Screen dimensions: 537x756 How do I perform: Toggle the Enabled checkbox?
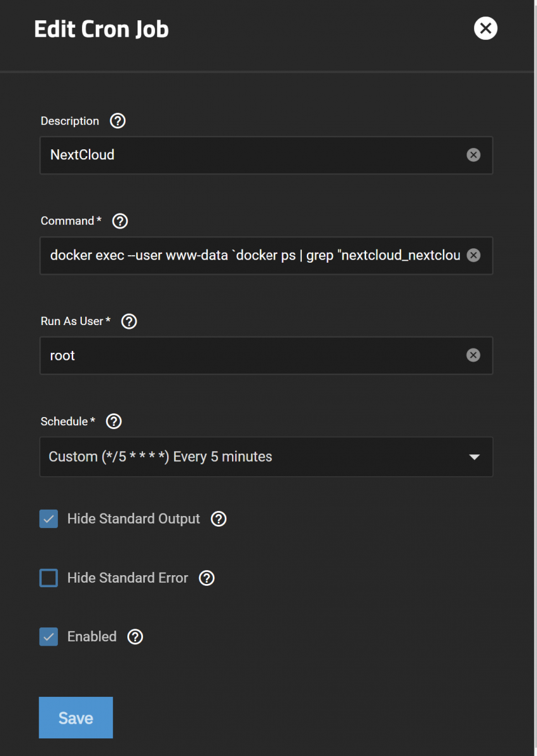[49, 636]
